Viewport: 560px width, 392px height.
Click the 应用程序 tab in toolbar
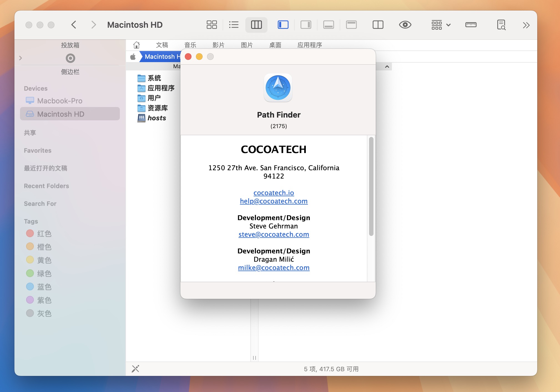click(309, 45)
